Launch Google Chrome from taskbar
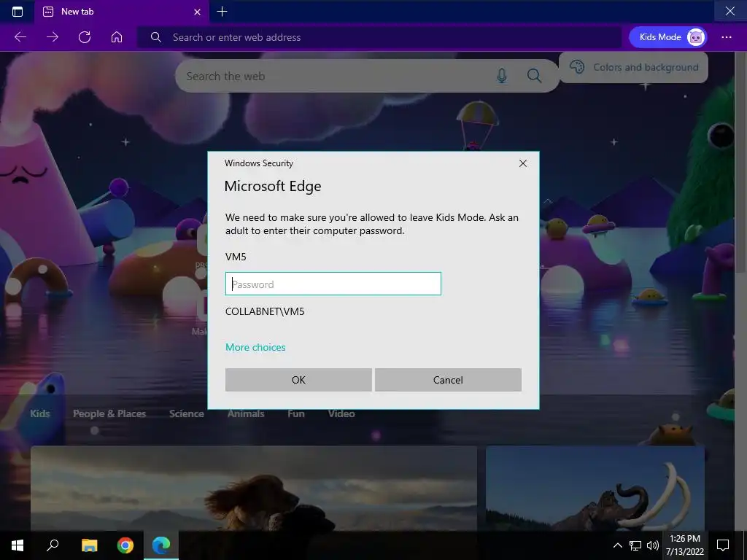 [125, 545]
